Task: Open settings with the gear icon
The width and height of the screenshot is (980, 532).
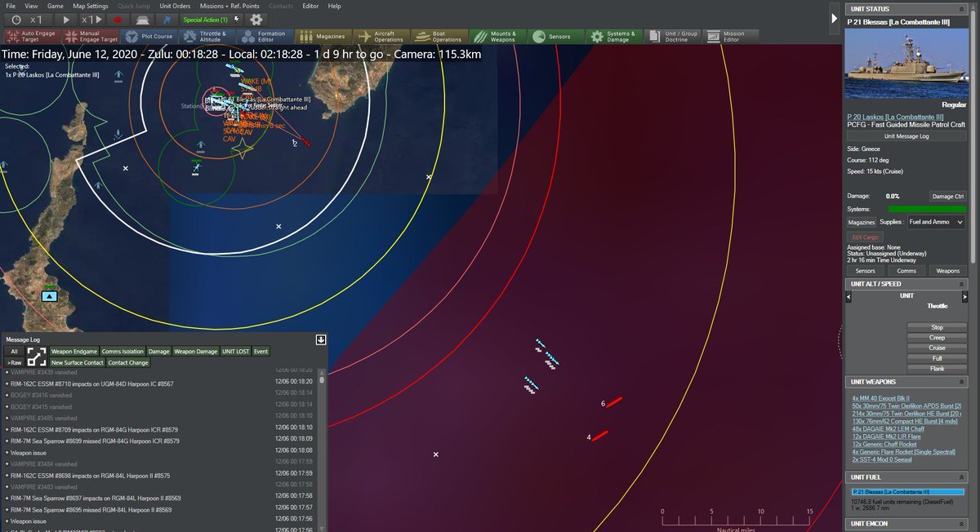Action: click(x=256, y=19)
